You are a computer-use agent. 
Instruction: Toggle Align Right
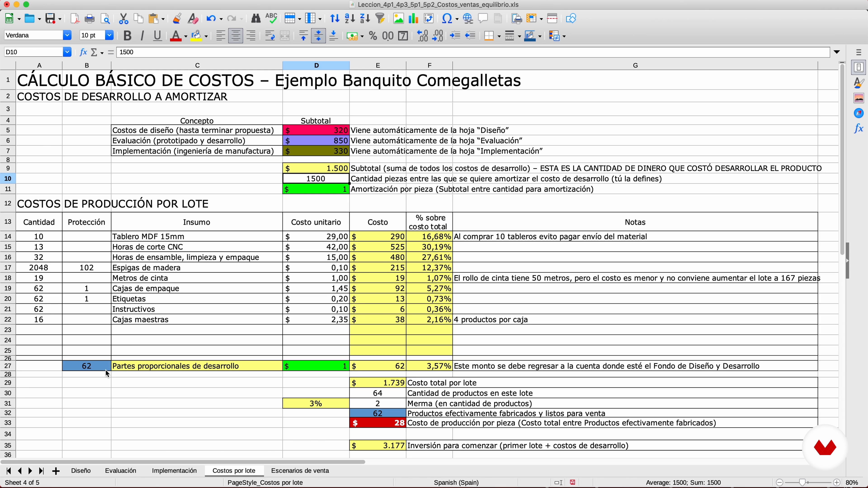click(251, 36)
